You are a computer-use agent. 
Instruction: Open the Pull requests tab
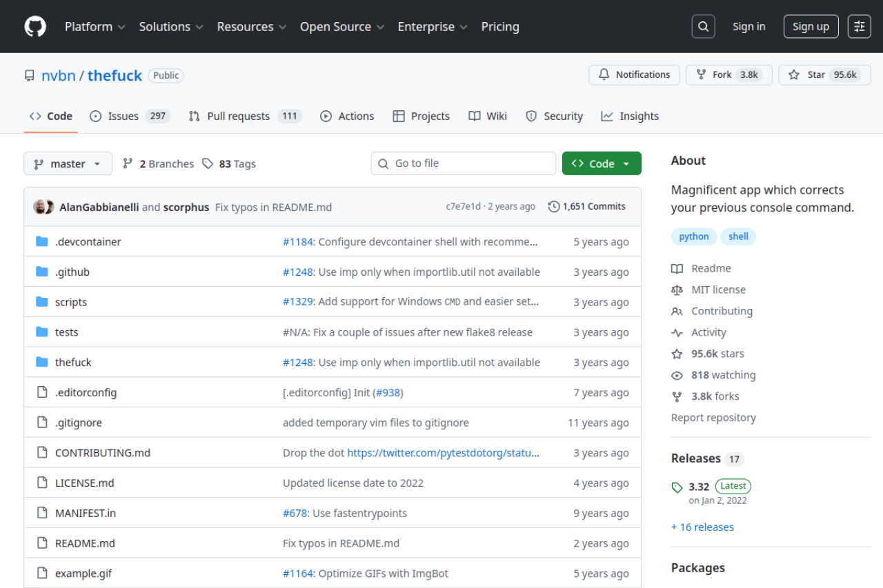click(x=244, y=116)
